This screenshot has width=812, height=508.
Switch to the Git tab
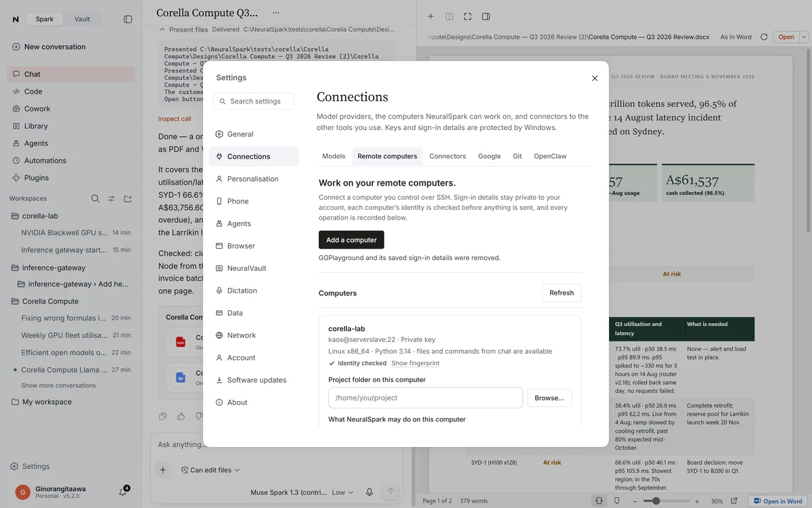click(517, 156)
